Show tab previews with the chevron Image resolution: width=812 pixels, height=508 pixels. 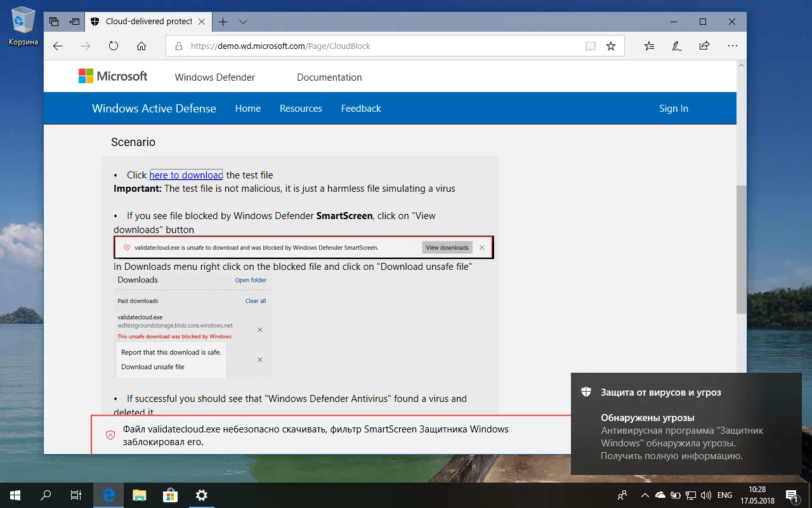coord(243,22)
